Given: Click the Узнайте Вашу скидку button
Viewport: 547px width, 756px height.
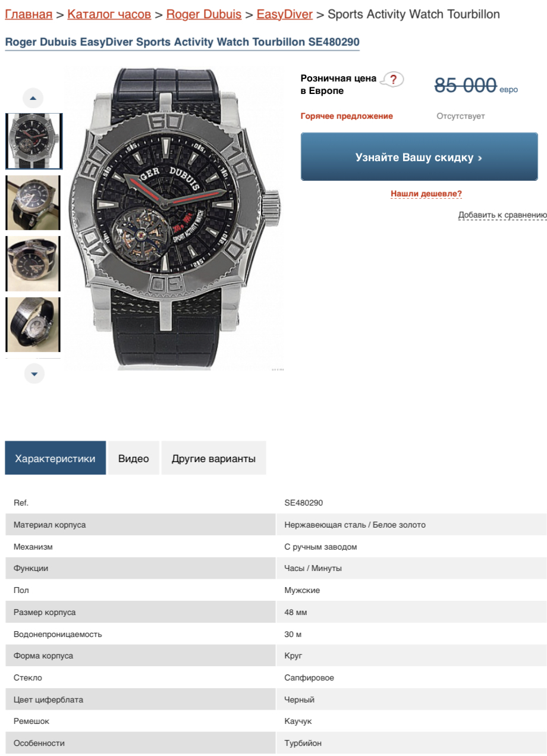Looking at the screenshot, I should click(419, 157).
